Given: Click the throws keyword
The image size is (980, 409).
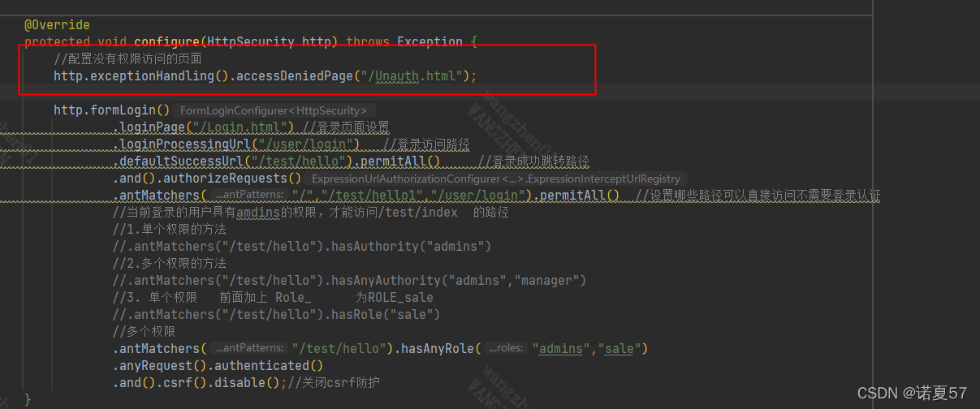Looking at the screenshot, I should coord(368,42).
